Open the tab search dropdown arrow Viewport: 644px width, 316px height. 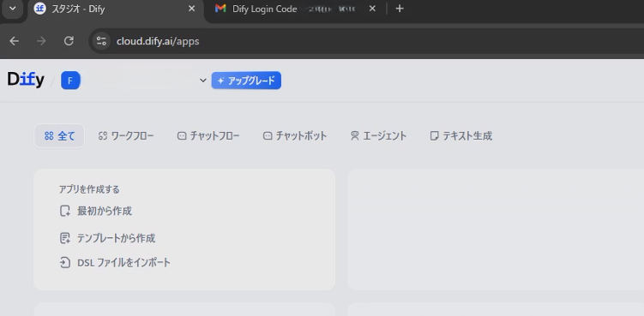coord(12,9)
